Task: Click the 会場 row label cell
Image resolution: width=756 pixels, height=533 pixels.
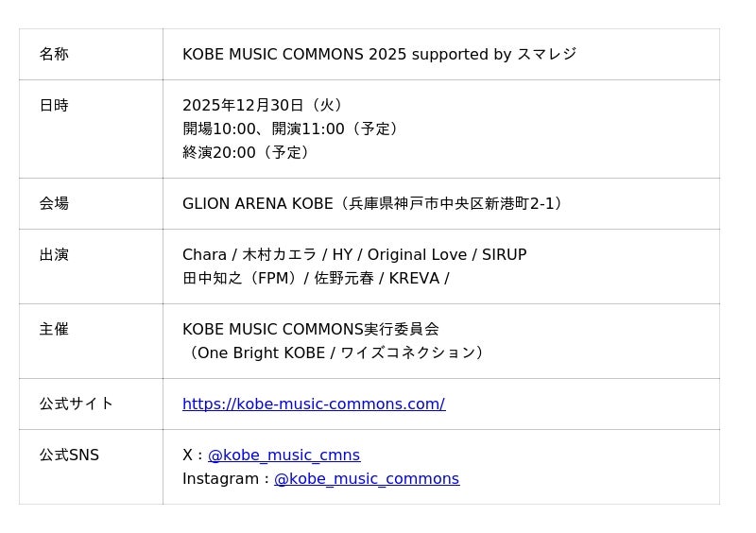Action: coord(54,204)
